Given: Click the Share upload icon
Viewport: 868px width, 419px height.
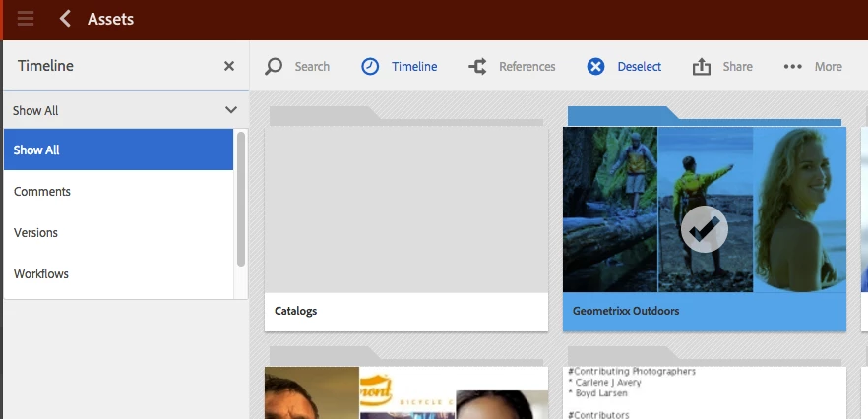Looking at the screenshot, I should click(702, 67).
